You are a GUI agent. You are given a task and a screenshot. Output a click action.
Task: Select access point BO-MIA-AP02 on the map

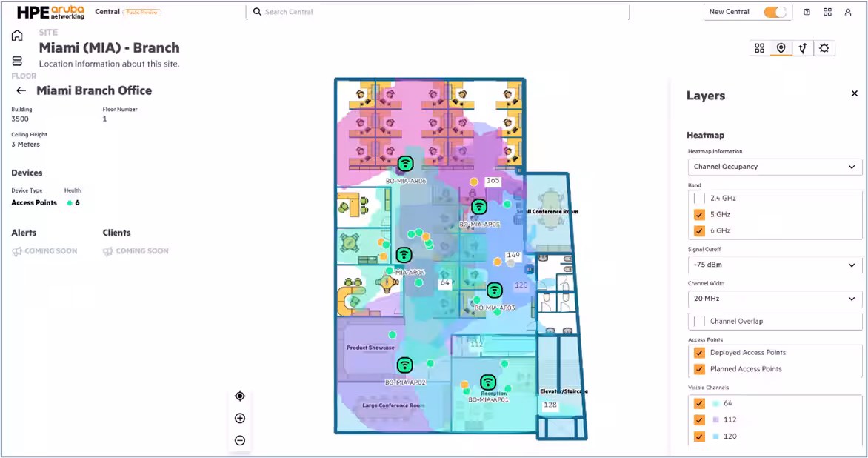point(404,365)
